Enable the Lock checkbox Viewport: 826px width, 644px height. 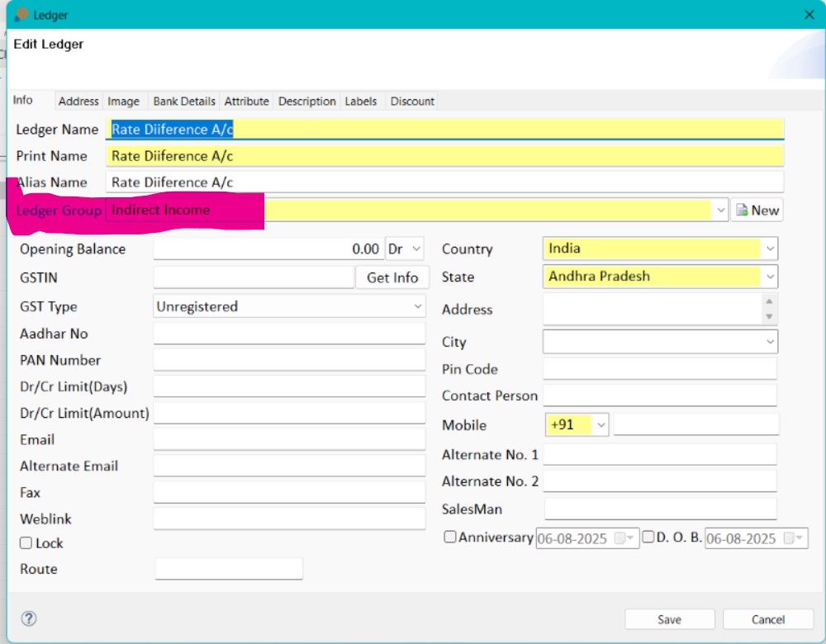pos(26,543)
